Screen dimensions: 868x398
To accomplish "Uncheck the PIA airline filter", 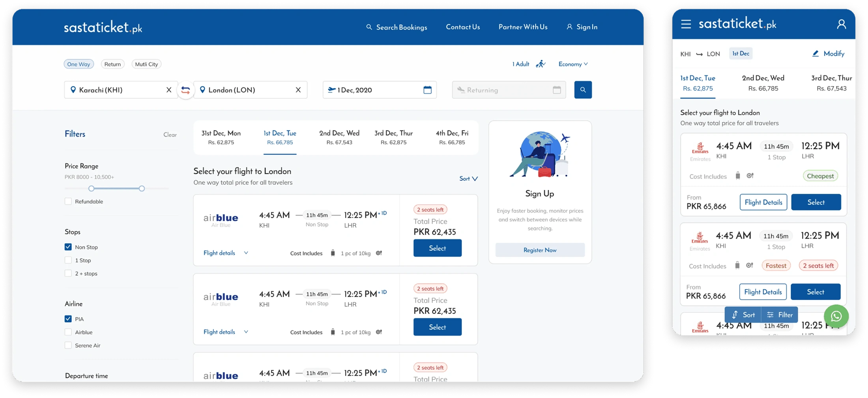I will (68, 319).
